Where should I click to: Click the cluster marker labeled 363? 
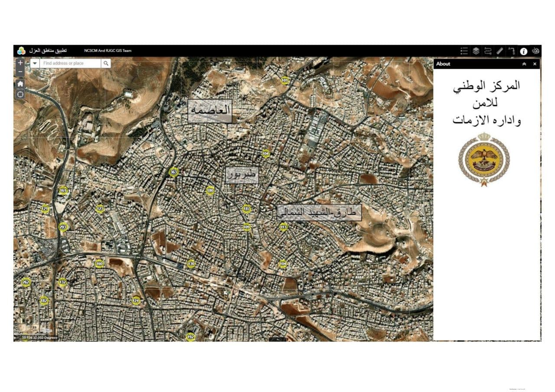(173, 172)
